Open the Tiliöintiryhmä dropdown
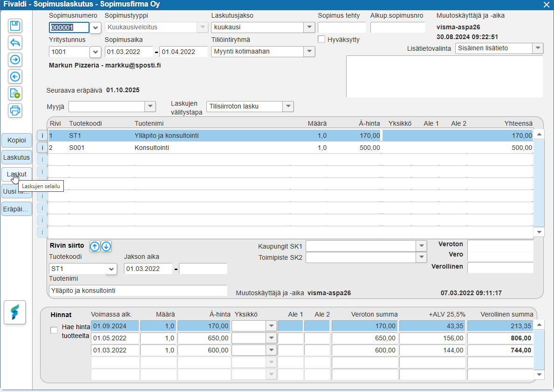554x392 pixels. [309, 52]
